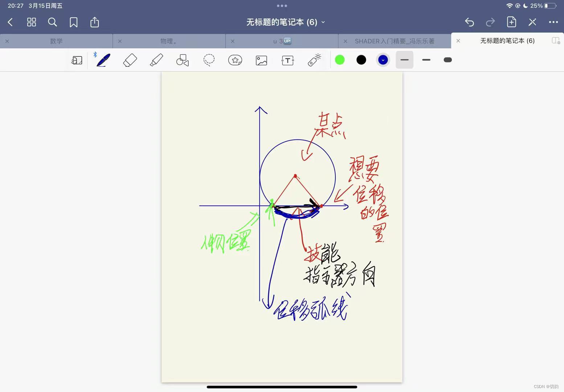This screenshot has height=392, width=564.
Task: Select the Shapes tool
Action: tap(183, 60)
